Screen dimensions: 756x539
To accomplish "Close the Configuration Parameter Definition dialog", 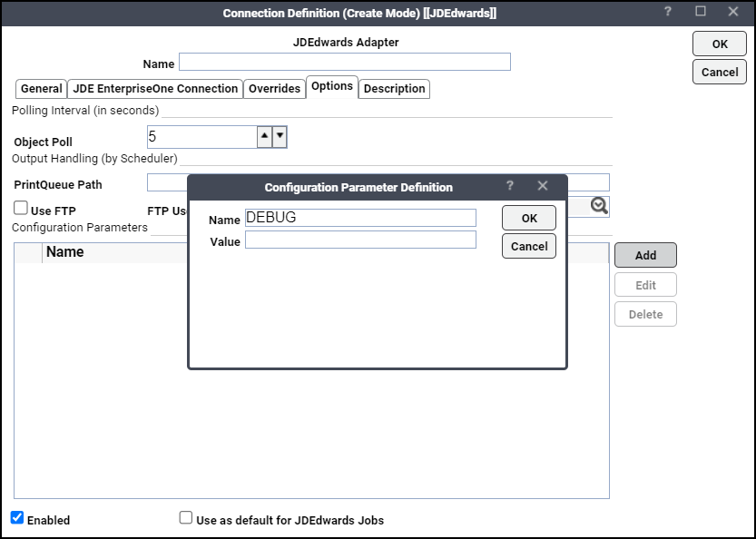I will tap(543, 186).
